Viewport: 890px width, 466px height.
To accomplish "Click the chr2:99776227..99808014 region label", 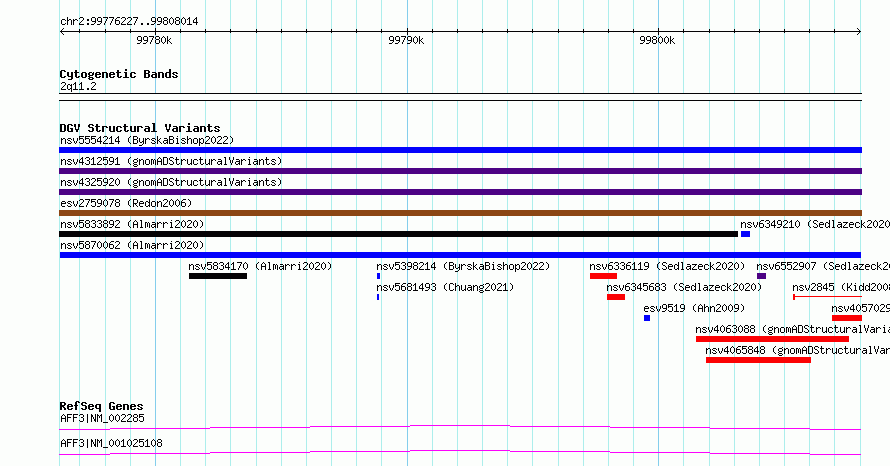I will click(129, 22).
